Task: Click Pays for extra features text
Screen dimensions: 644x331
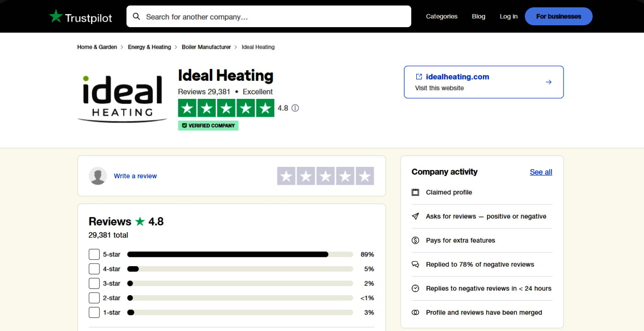Action: pos(460,240)
